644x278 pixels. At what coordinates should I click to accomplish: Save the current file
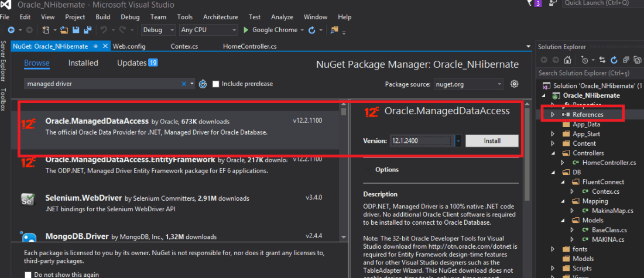[76, 30]
